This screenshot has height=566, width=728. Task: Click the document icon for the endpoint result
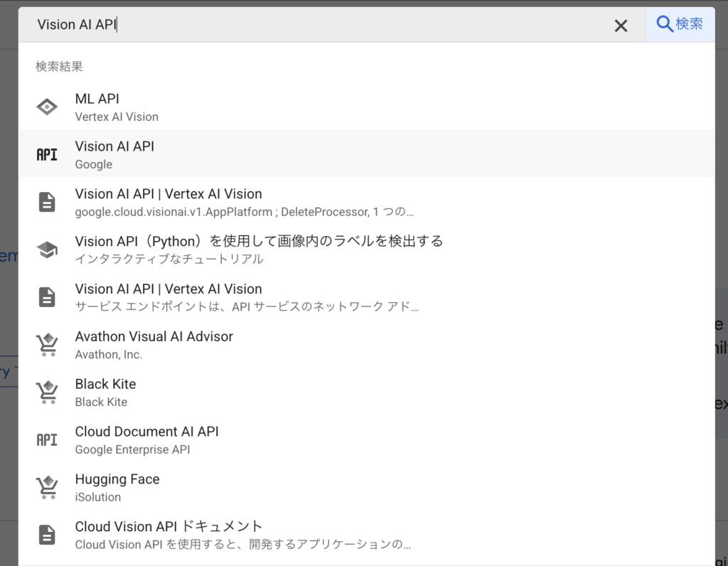pyautogui.click(x=46, y=297)
